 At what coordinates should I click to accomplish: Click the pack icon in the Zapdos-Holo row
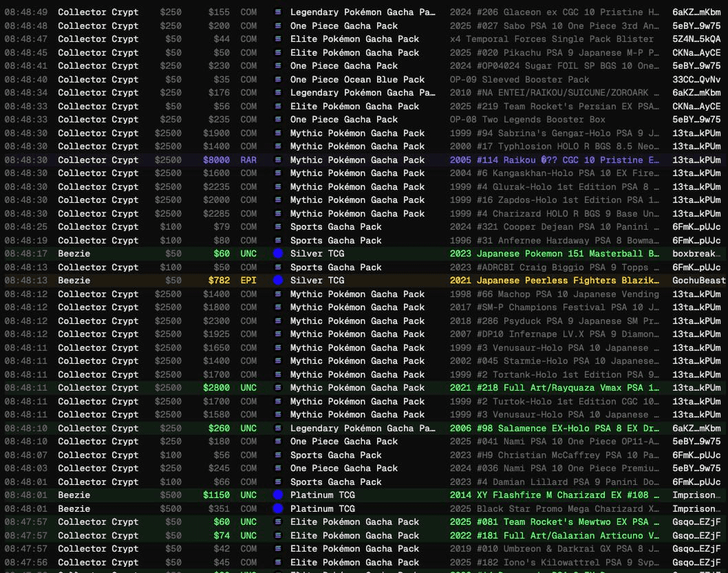pyautogui.click(x=277, y=200)
